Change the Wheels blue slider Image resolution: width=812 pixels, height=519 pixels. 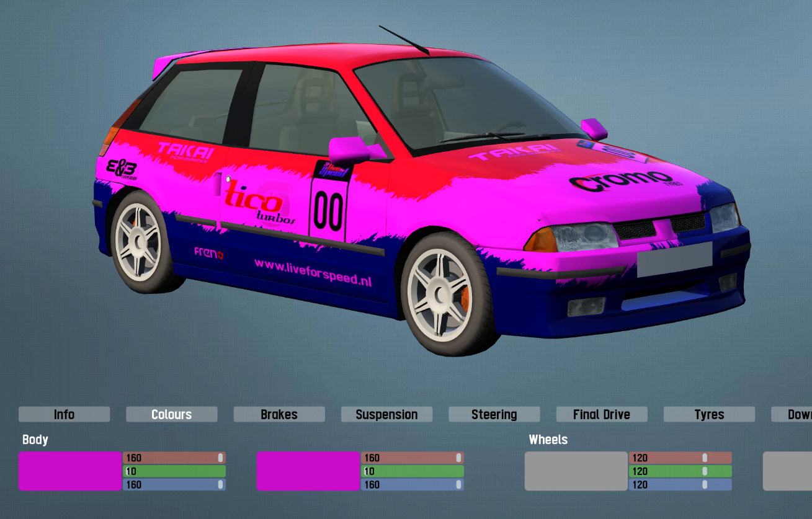click(x=680, y=485)
